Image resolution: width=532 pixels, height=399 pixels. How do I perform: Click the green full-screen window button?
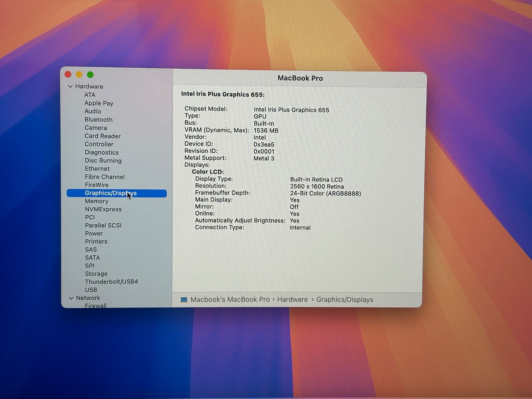coord(90,75)
